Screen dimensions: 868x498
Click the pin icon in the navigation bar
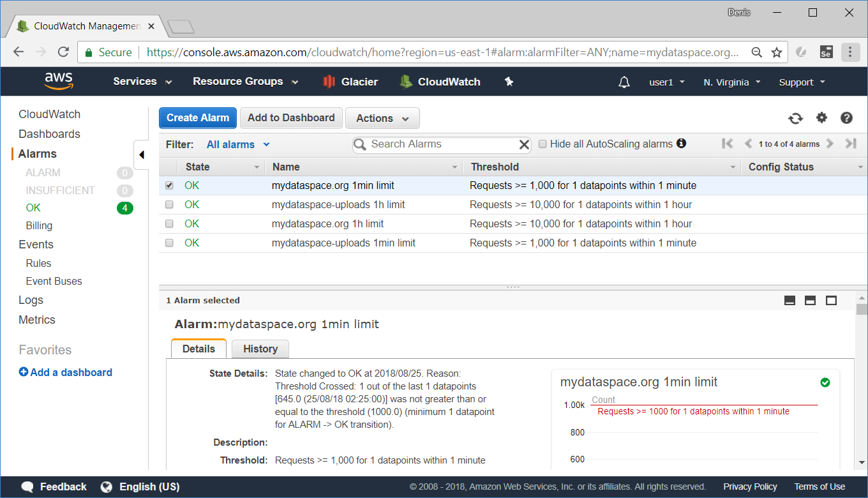coord(509,81)
